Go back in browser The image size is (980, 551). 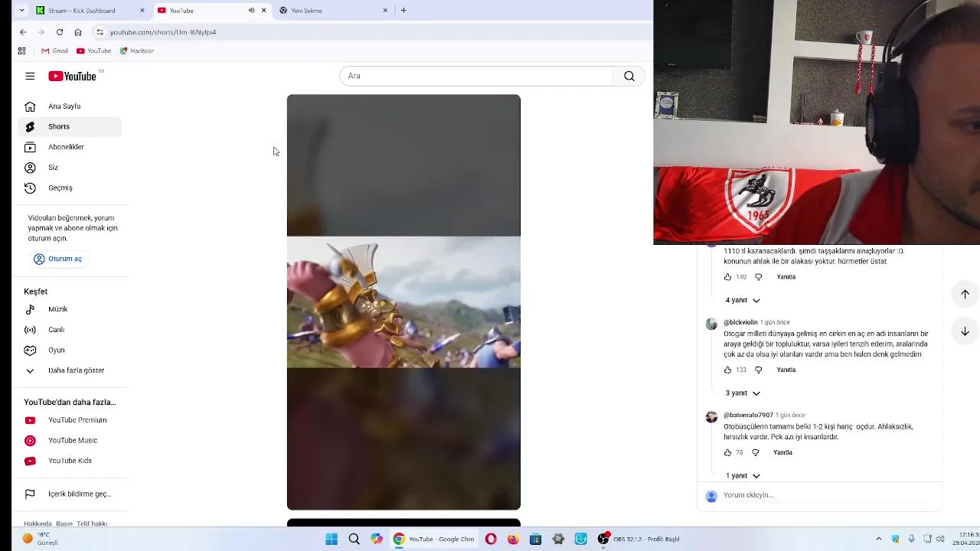23,32
